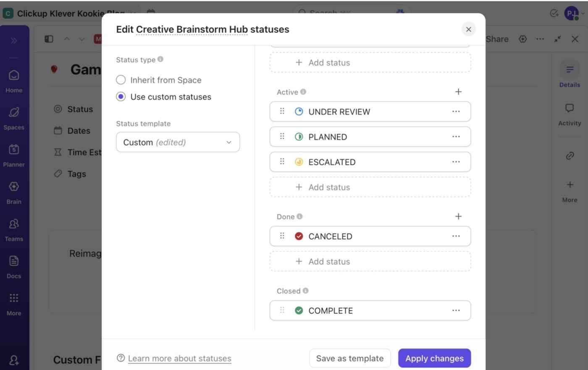Open the ellipsis menu for UNDER REVIEW status
The height and width of the screenshot is (370, 588).
[456, 111]
